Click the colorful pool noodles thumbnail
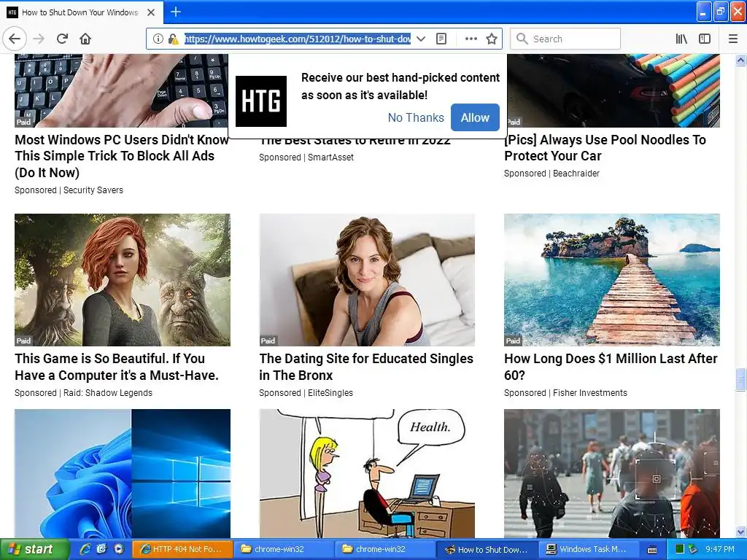 612,90
